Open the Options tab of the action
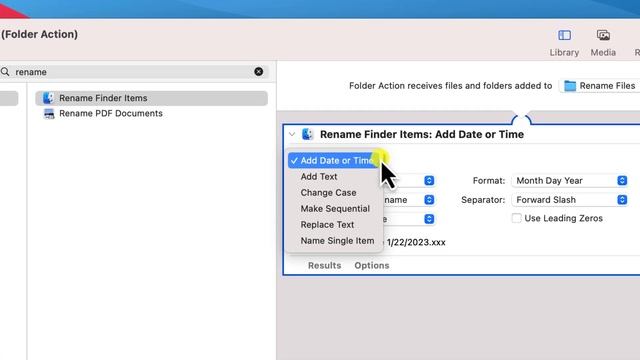Screen dimensions: 640x360 click(x=372, y=265)
